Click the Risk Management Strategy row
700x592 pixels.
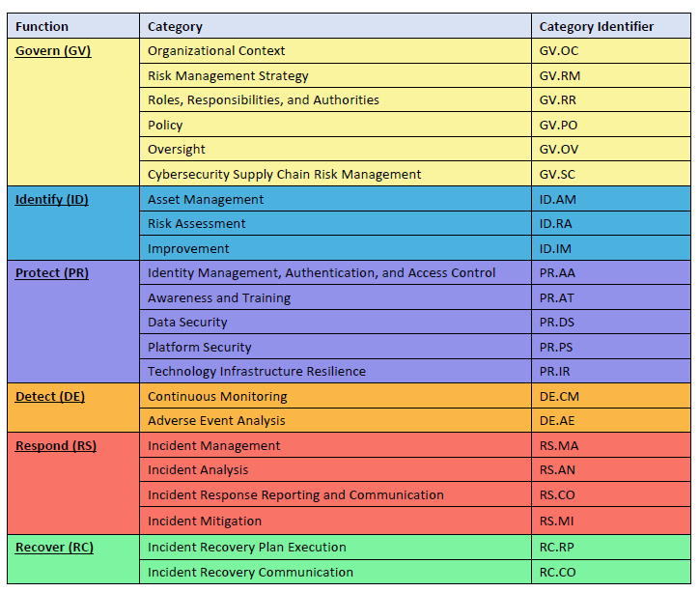pyautogui.click(x=228, y=76)
